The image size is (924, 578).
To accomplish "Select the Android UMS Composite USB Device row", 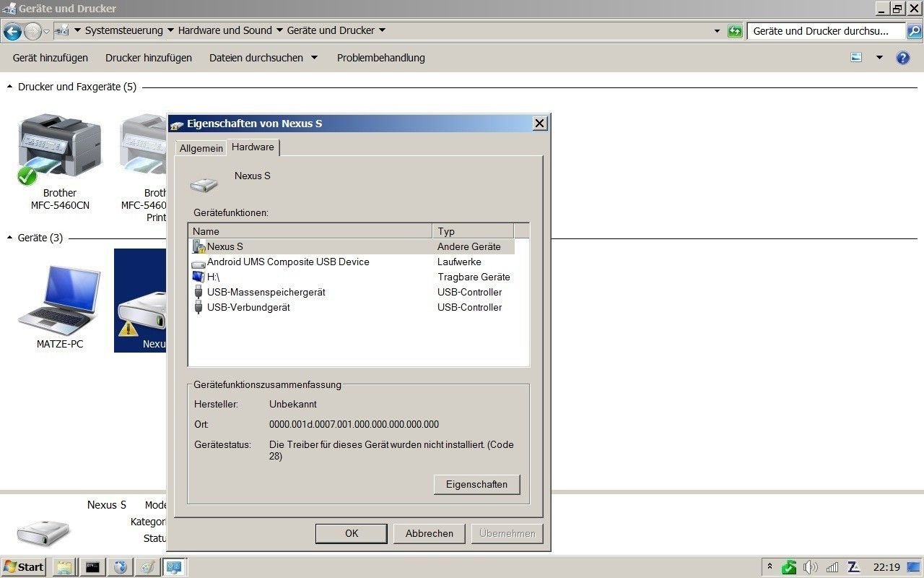I will point(352,262).
